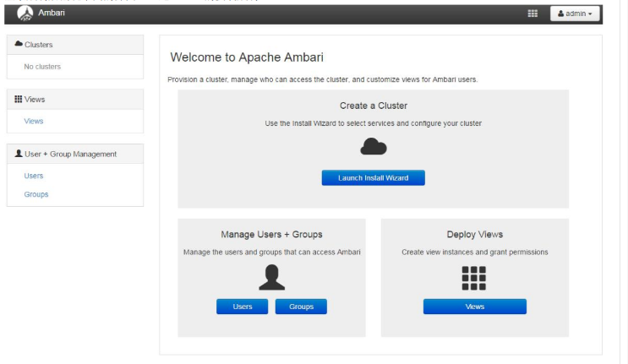Click the blue Users button
This screenshot has width=628, height=364.
[243, 307]
